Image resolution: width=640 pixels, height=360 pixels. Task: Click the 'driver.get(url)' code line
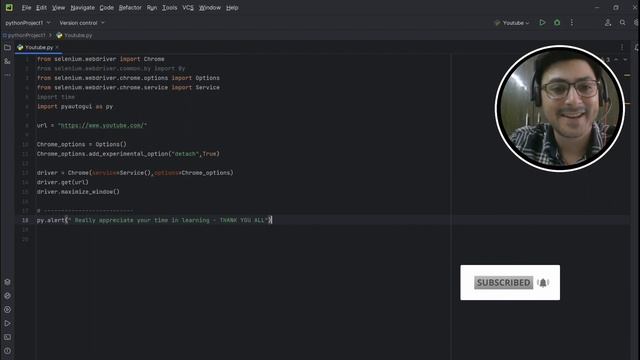[x=62, y=182]
